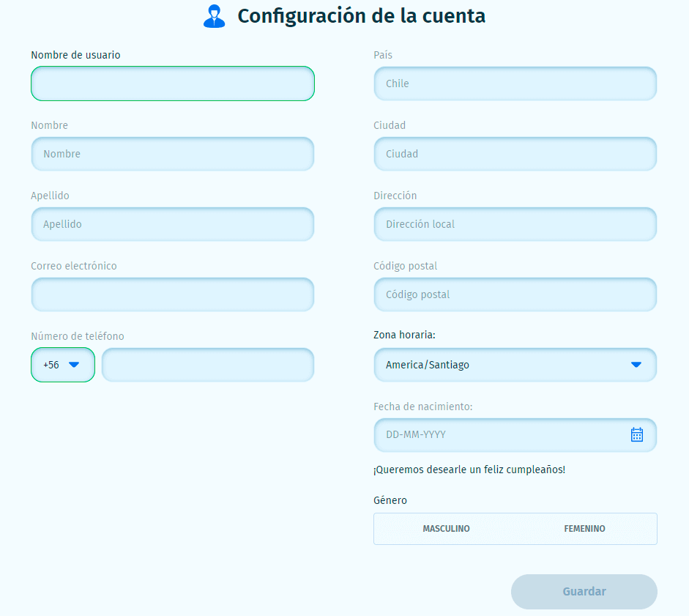Click the Zona horaria dropdown arrow

click(x=636, y=365)
